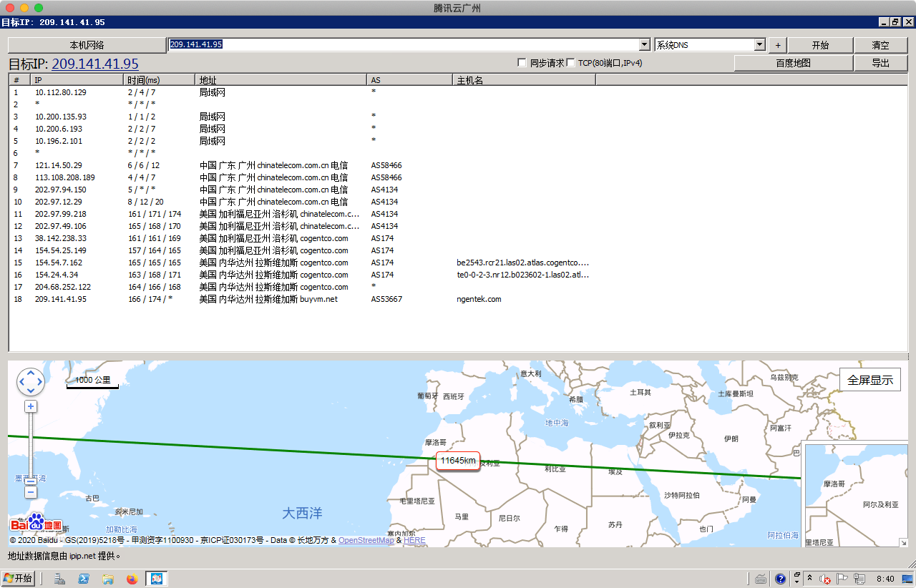Image resolution: width=916 pixels, height=588 pixels.
Task: Restore down the inner child window
Action: (895, 22)
